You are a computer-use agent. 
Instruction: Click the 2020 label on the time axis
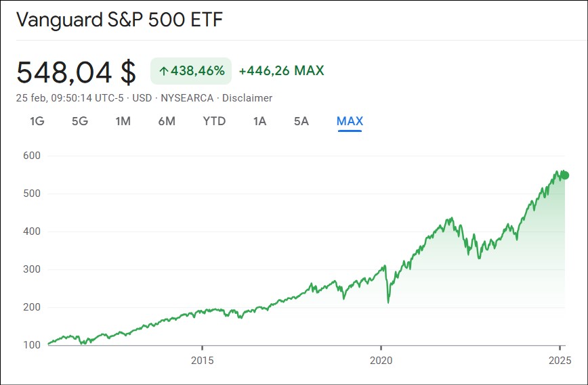click(381, 359)
